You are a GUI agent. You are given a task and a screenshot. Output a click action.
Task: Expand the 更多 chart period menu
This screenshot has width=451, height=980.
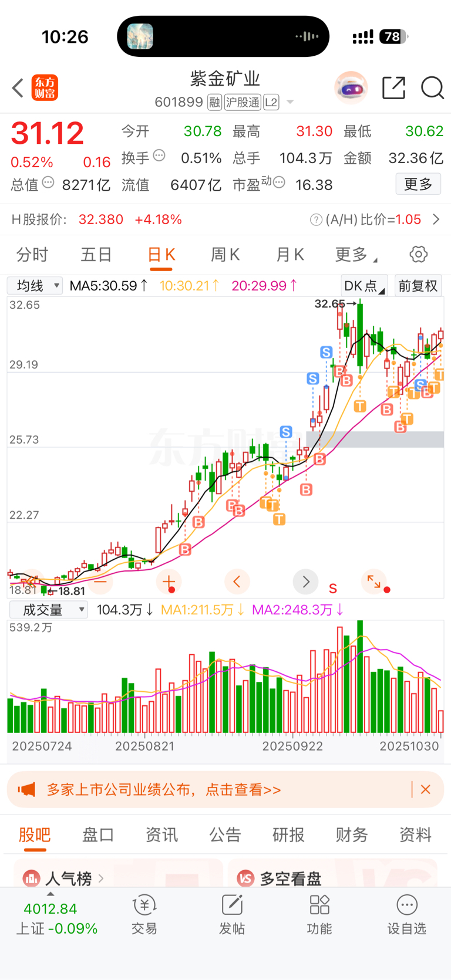356,255
